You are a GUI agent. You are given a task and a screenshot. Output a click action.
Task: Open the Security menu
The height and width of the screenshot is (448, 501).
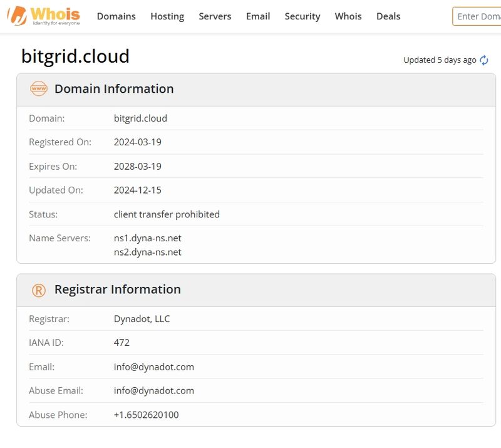pos(302,16)
